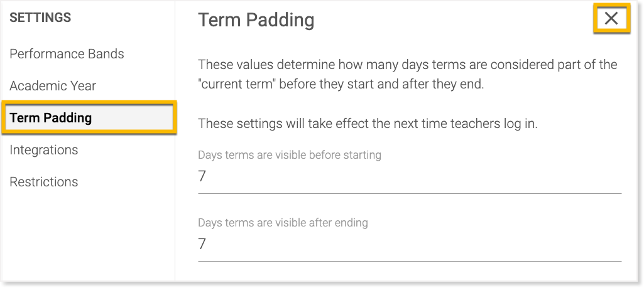Click the SETTINGS sidebar header
Viewport: 644px width, 288px height.
pyautogui.click(x=40, y=18)
